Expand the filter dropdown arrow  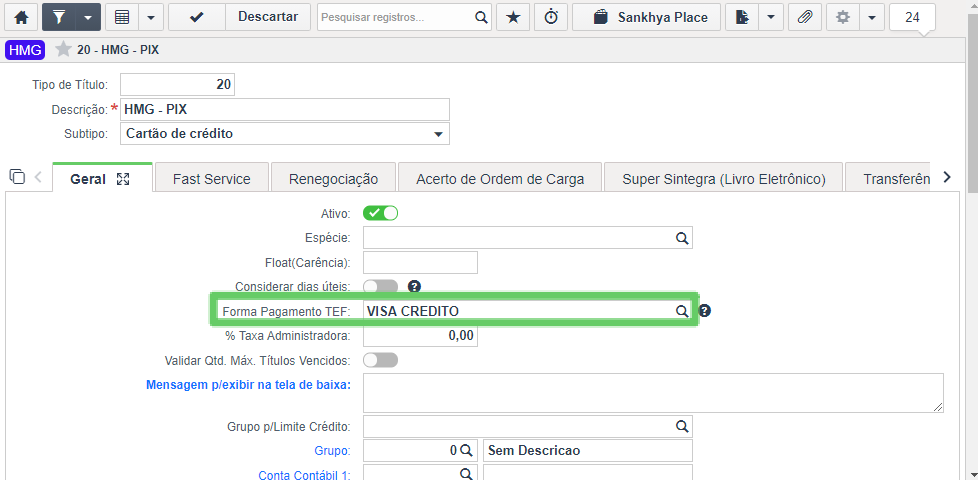[x=88, y=17]
